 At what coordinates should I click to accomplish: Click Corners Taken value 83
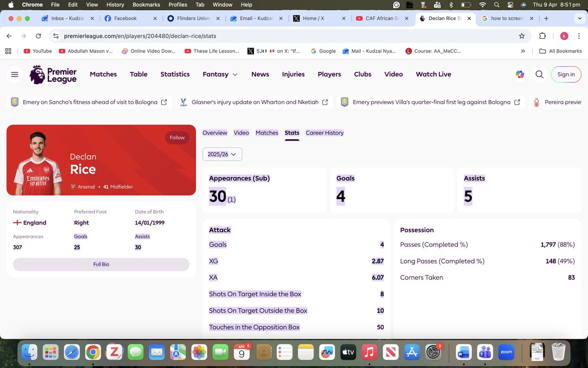coord(571,278)
